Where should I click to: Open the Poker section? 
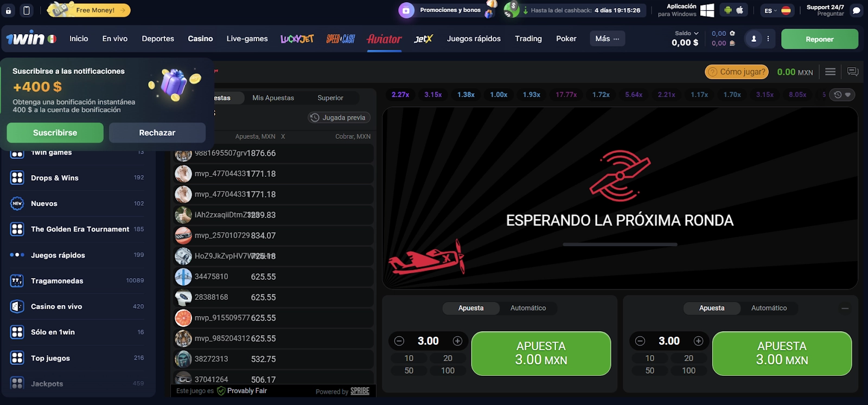566,38
